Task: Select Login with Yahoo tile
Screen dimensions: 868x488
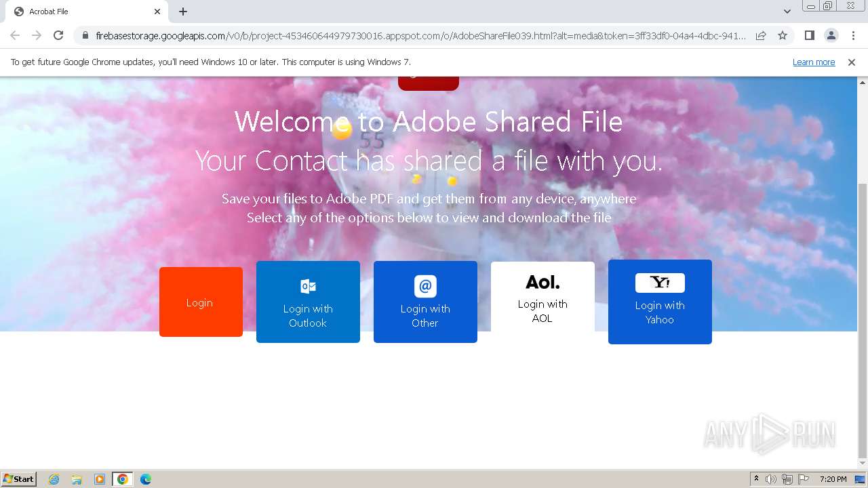Action: (x=660, y=302)
